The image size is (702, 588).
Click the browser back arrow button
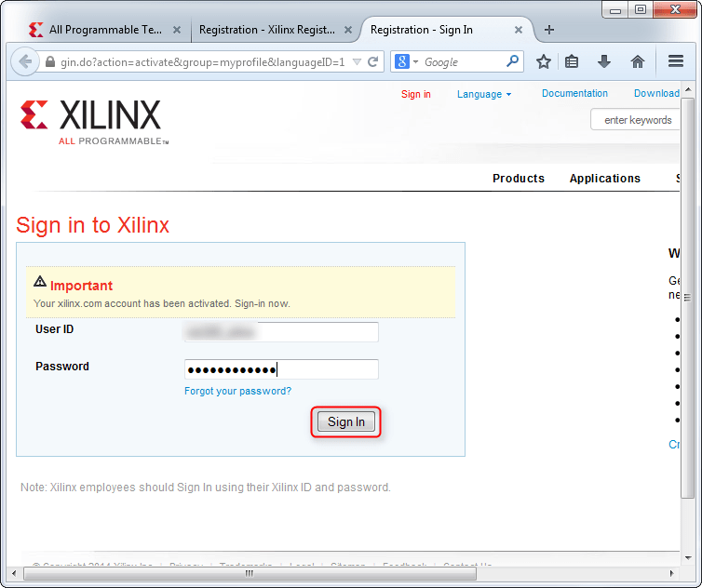tap(23, 62)
